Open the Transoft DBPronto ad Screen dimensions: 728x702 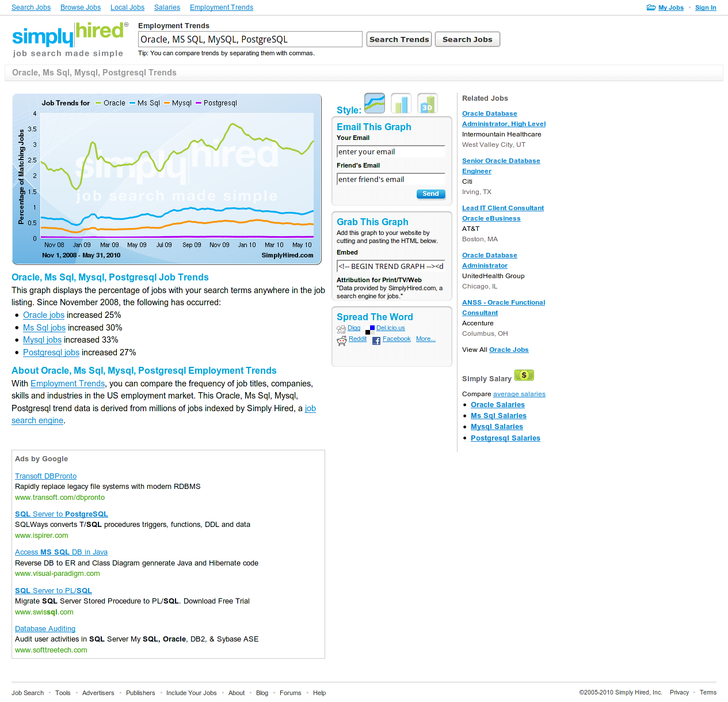(45, 476)
